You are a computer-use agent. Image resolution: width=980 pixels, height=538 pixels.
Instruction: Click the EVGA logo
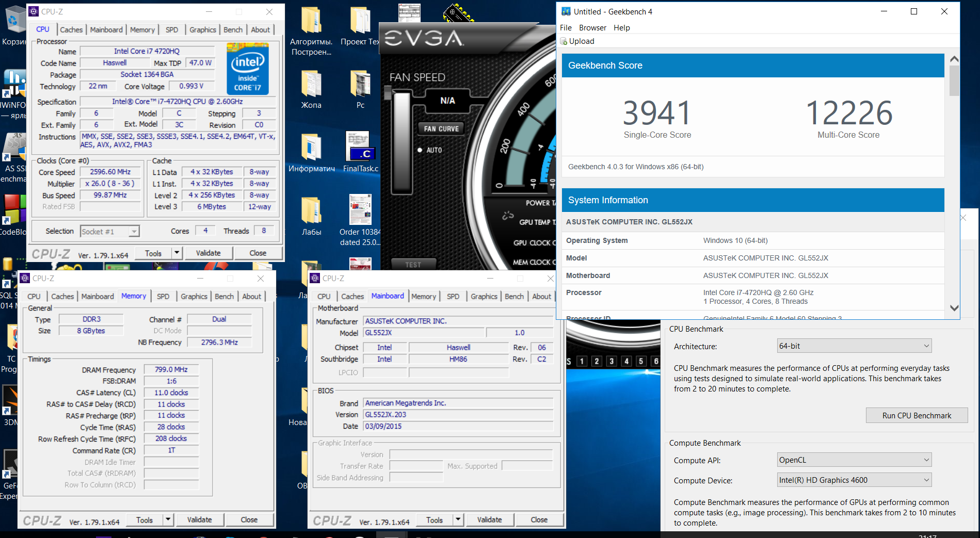coord(424,38)
